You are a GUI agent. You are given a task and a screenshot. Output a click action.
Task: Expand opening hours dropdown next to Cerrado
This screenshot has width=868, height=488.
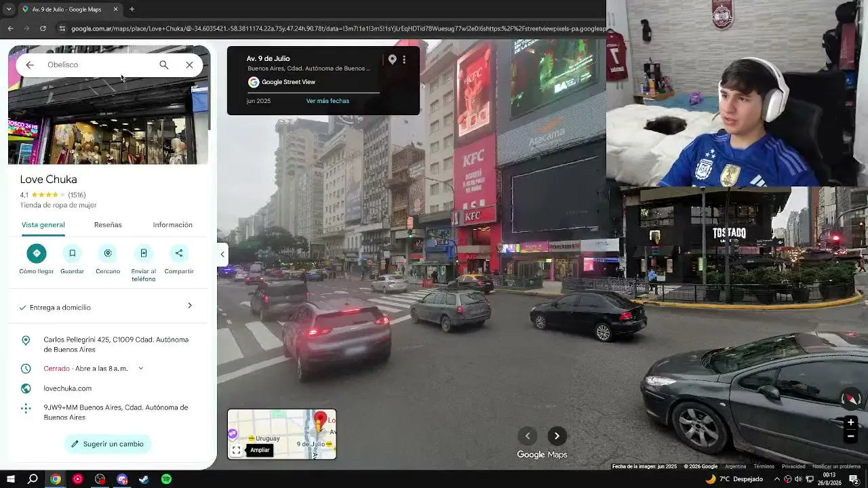click(140, 369)
